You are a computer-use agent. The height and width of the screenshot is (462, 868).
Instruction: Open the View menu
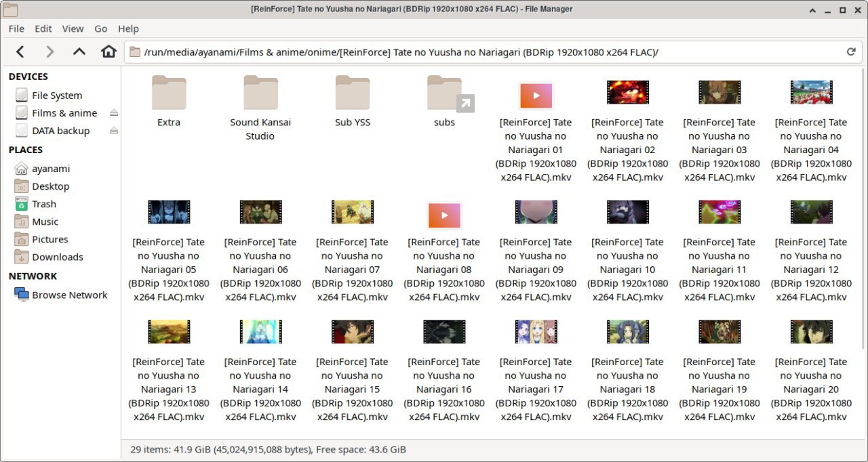pos(73,28)
